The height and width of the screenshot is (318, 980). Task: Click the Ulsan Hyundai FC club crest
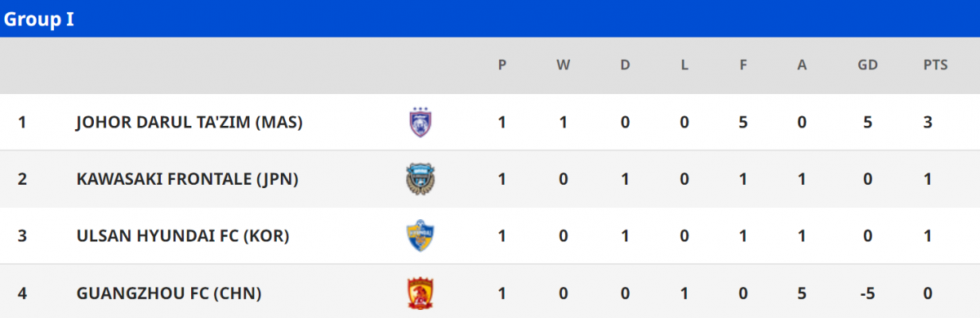click(420, 236)
